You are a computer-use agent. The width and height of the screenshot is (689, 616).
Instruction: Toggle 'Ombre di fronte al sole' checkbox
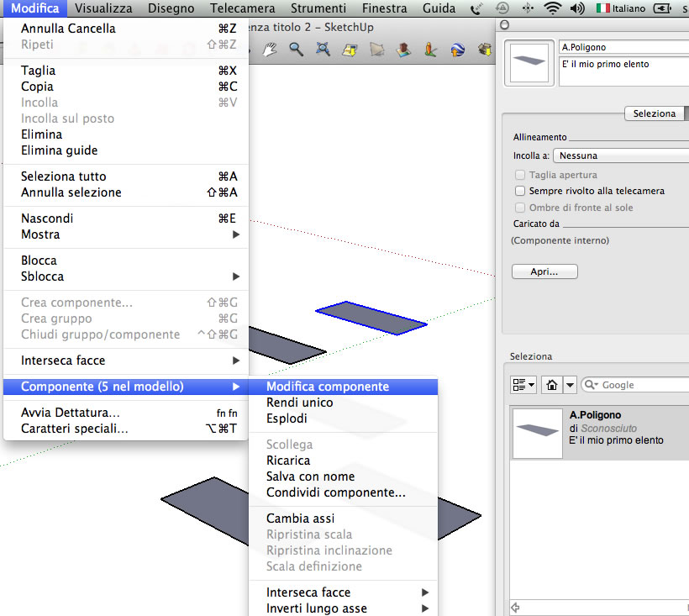tap(521, 208)
